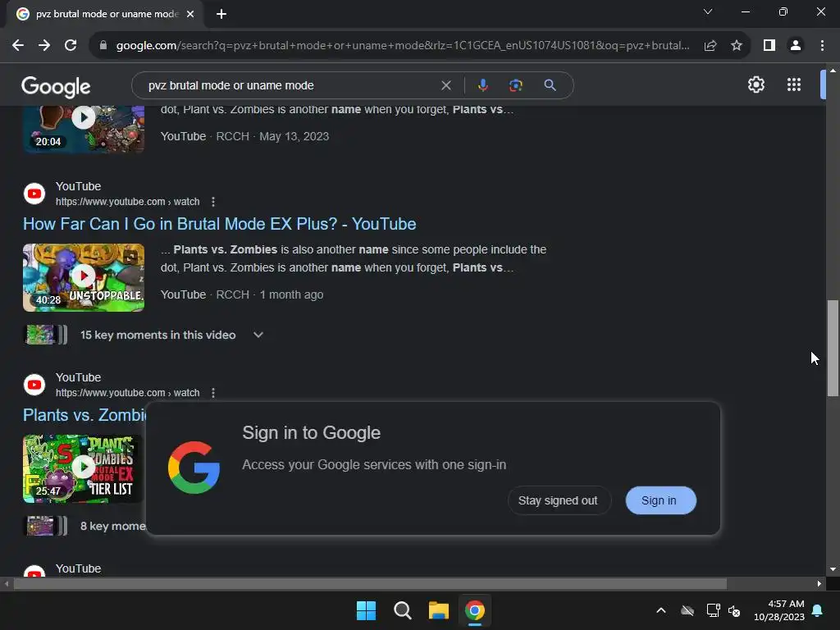Image resolution: width=840 pixels, height=630 pixels.
Task: Click the text "RCCH · 1 month ago"
Action: [x=269, y=294]
